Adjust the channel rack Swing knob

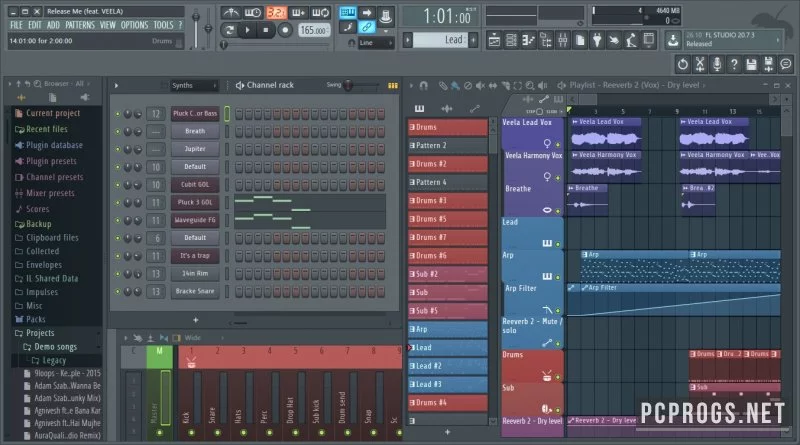click(x=348, y=85)
